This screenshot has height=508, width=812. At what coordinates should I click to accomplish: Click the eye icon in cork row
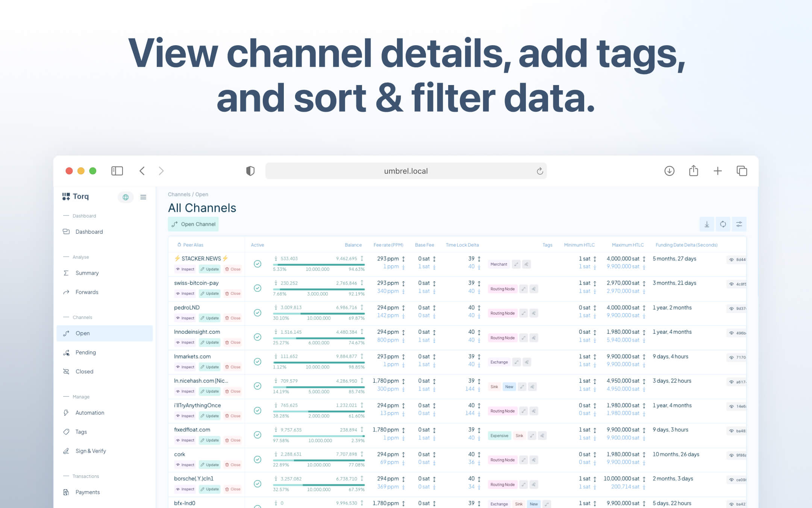[x=732, y=455]
